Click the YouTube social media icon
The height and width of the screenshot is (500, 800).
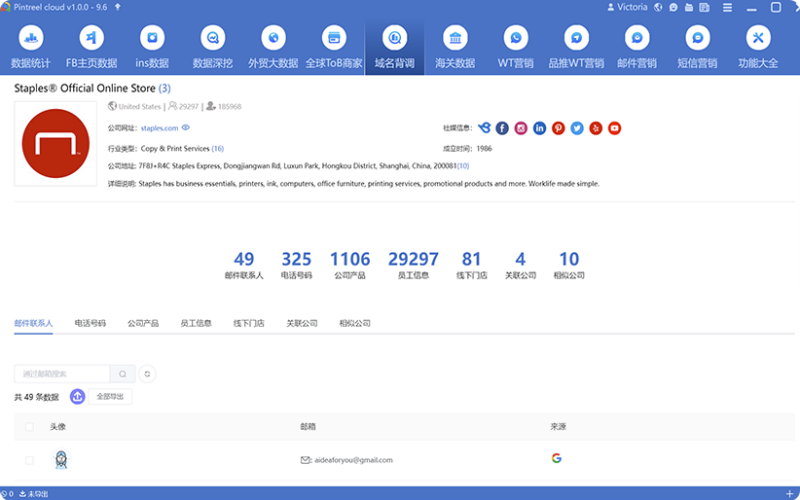click(615, 128)
